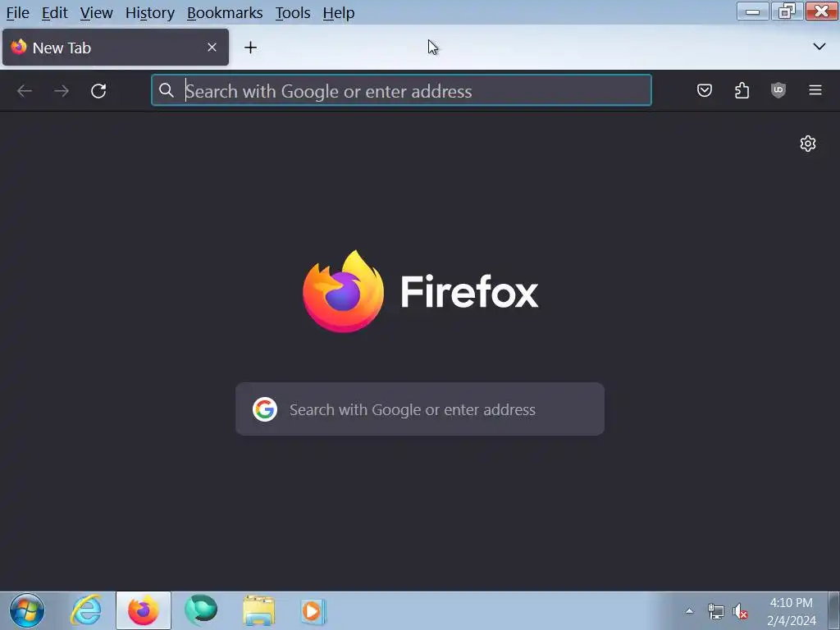Expand the list all tabs chevron
Screen dimensions: 840x630
coord(819,47)
